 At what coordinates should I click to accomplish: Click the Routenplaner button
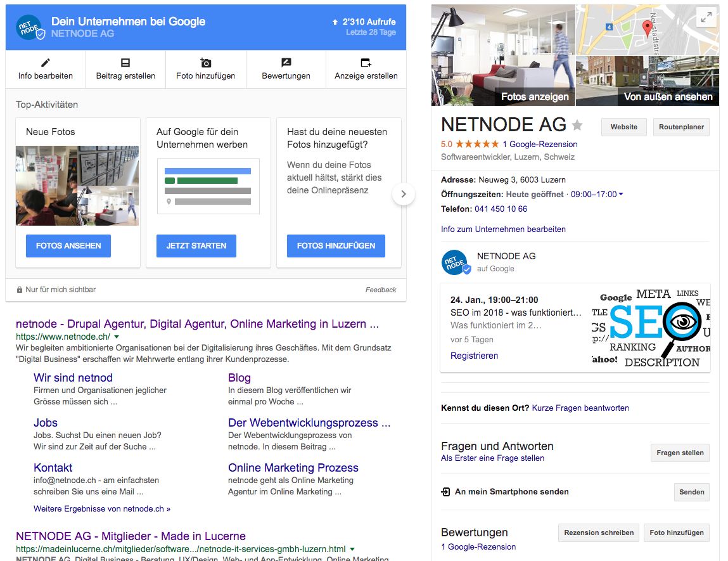(x=681, y=127)
